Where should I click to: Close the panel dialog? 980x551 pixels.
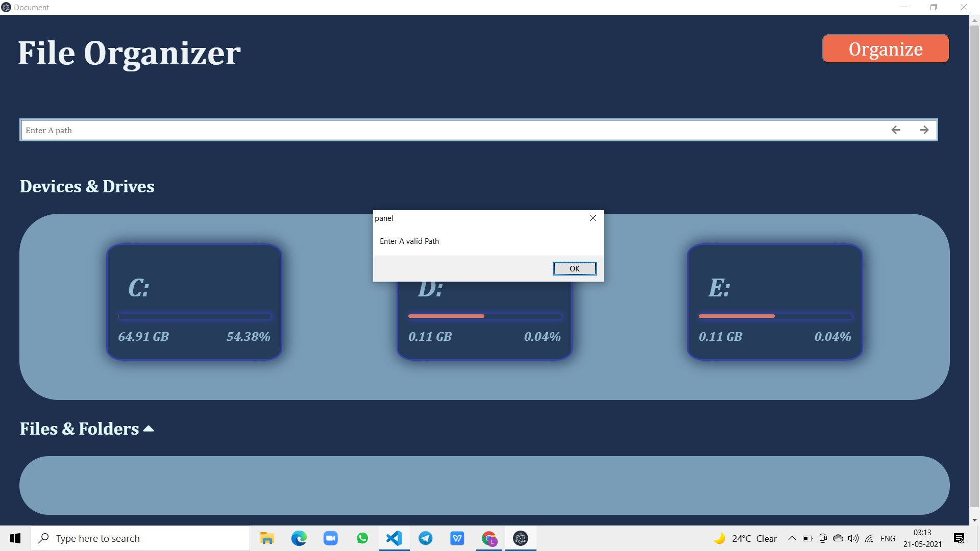coord(593,218)
